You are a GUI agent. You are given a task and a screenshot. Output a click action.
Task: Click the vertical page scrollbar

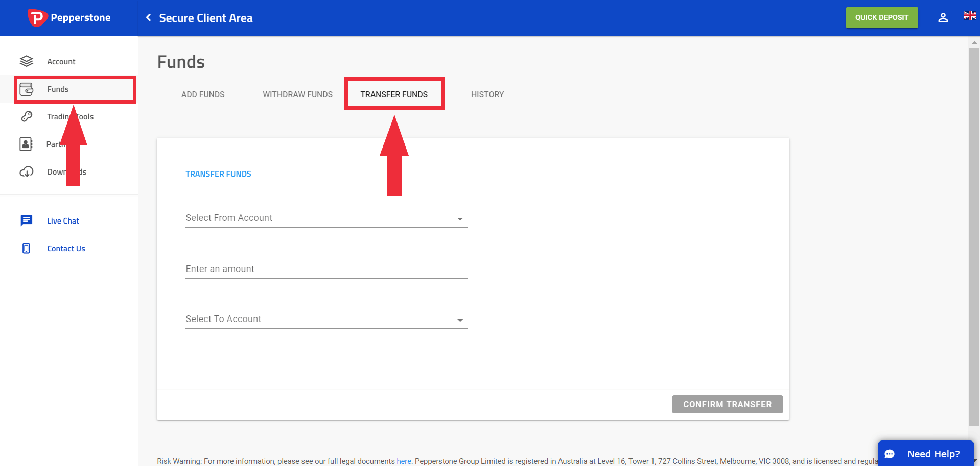tap(974, 237)
